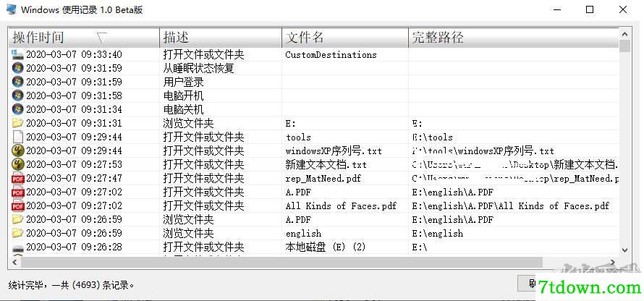
Task: Select the icon beside 从睡眠状态恢复 entry
Action: (17, 68)
